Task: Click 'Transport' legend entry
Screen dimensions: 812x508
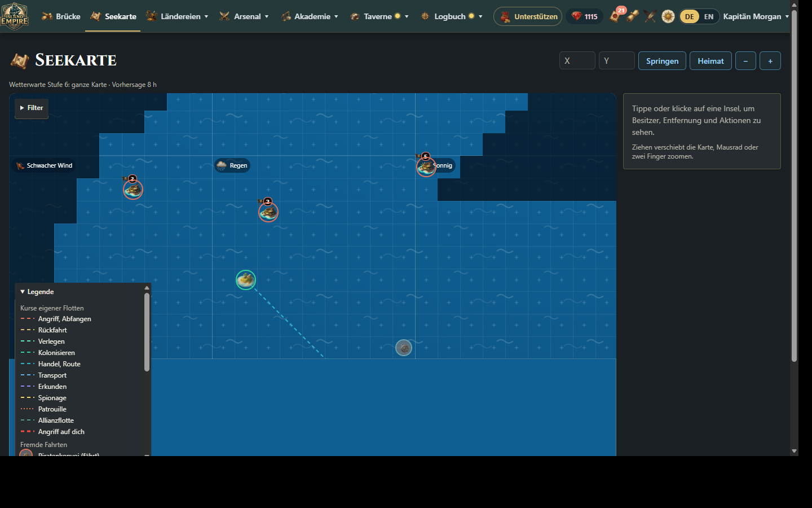Action: [43, 375]
